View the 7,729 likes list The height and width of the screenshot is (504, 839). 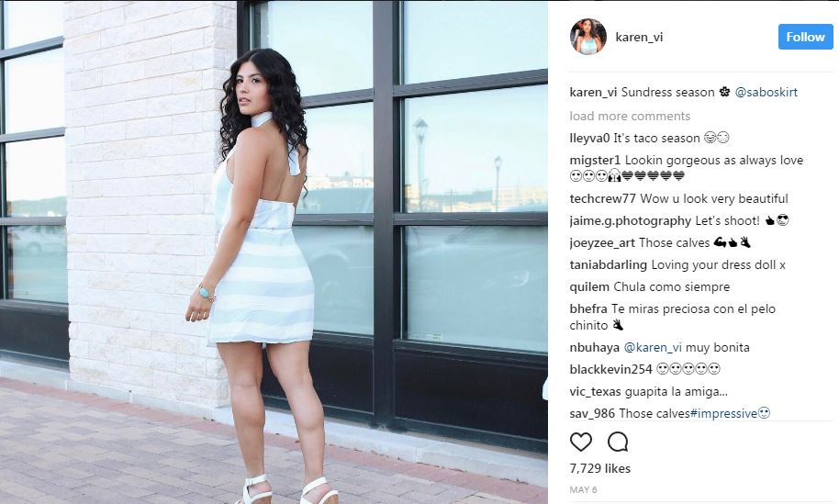click(599, 469)
